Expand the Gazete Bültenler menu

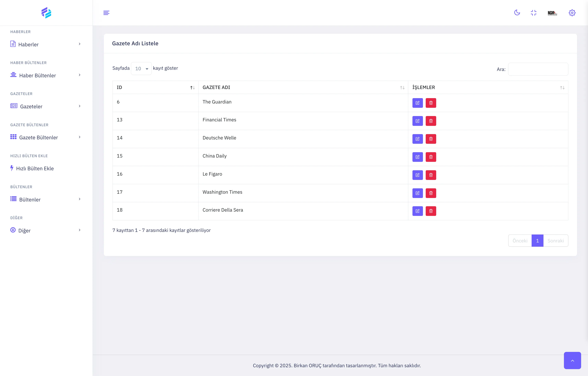tap(45, 137)
